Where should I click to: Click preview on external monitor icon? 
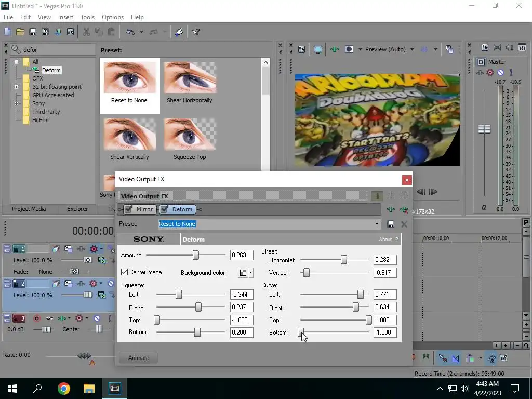tap(318, 49)
